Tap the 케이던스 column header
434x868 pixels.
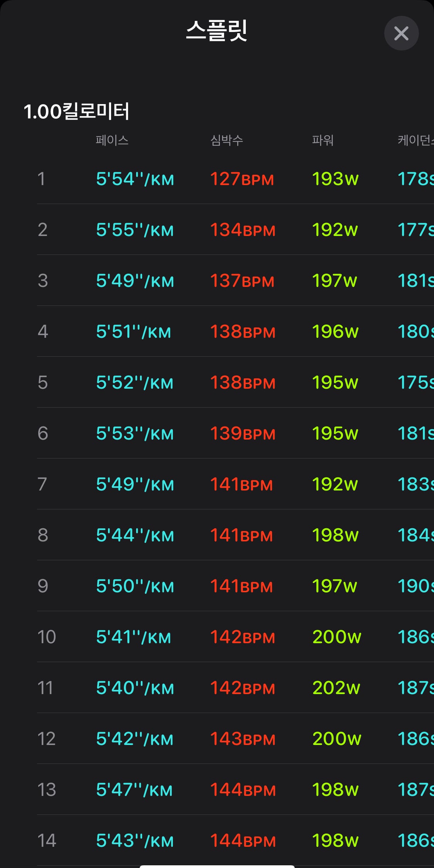(416, 140)
